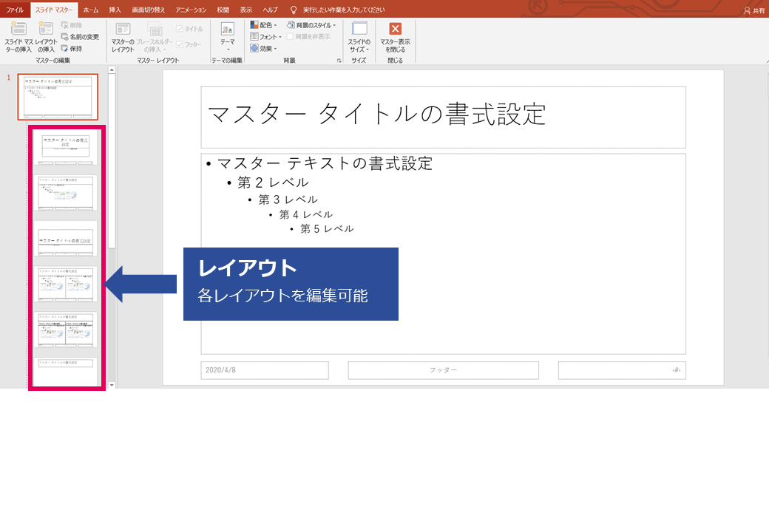
Task: Select the title only layout thumbnail
Action: [65, 372]
